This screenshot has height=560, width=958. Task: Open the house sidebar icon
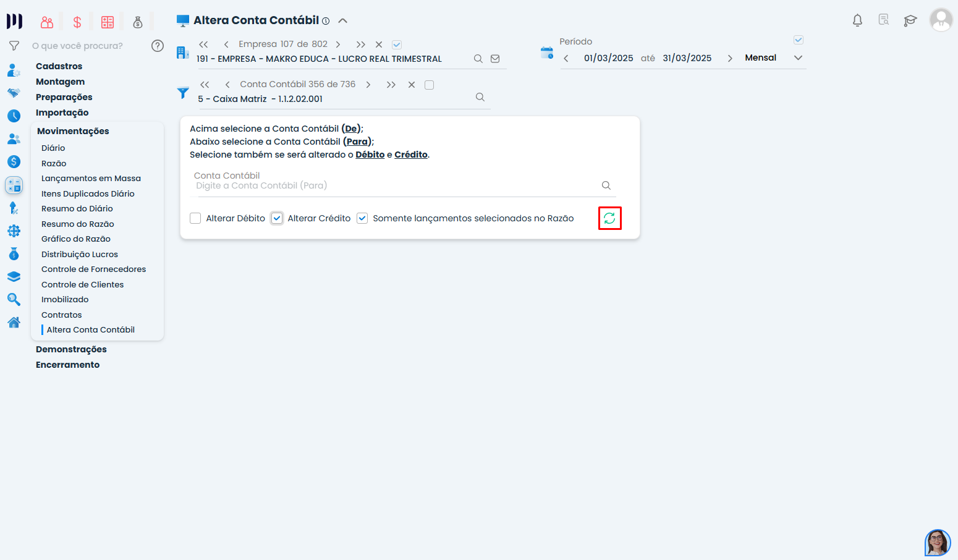pos(14,322)
